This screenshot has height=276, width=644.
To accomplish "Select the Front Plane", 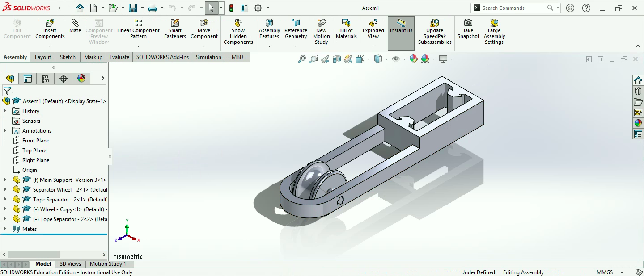I will click(36, 141).
